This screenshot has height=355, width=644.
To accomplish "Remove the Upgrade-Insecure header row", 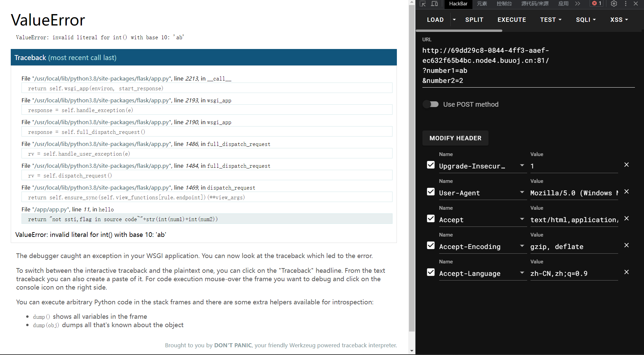I will (626, 165).
